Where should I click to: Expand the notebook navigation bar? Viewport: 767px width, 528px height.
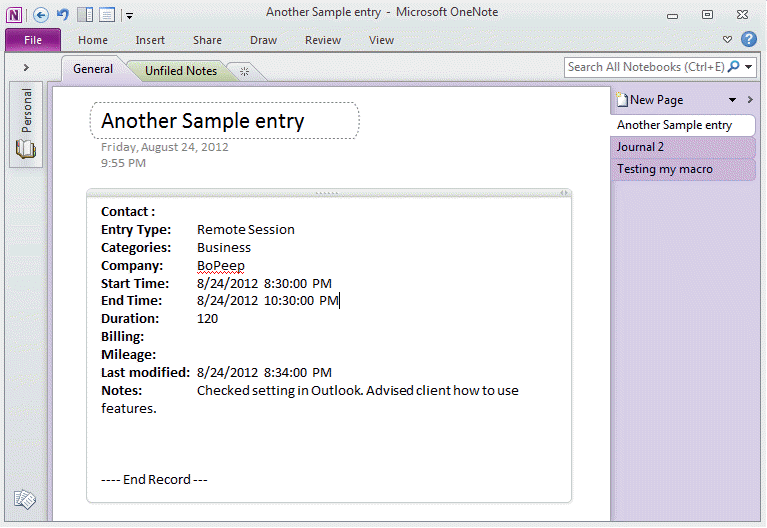click(x=26, y=68)
